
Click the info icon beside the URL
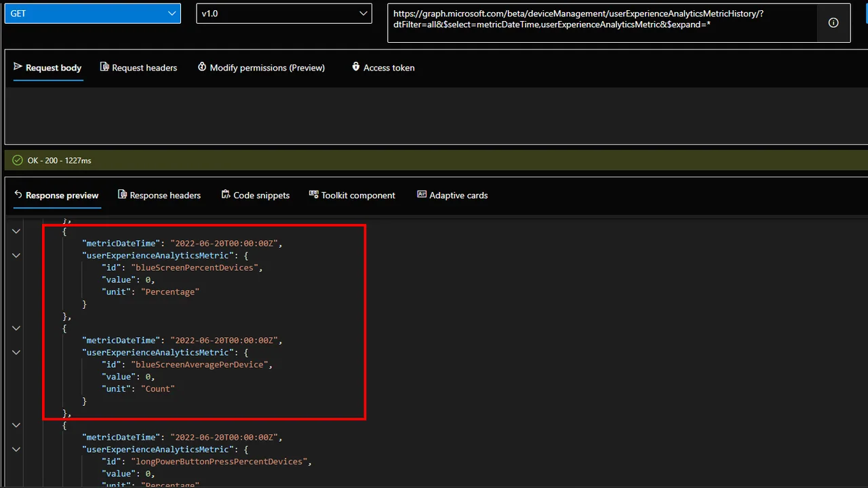coord(833,23)
